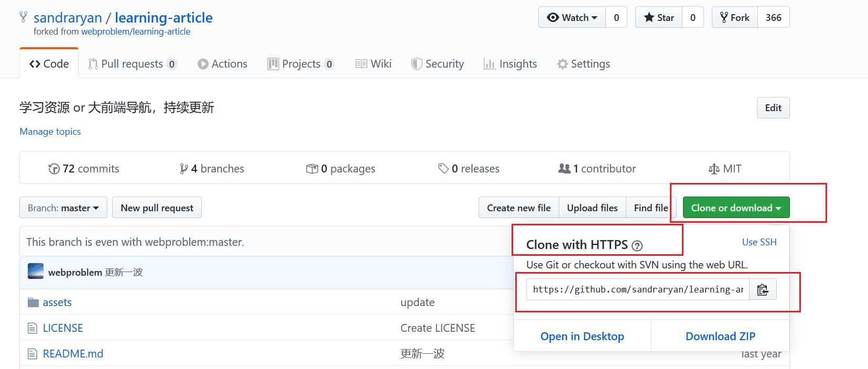Image resolution: width=868 pixels, height=369 pixels.
Task: Open the Watch dropdown button
Action: coord(572,17)
